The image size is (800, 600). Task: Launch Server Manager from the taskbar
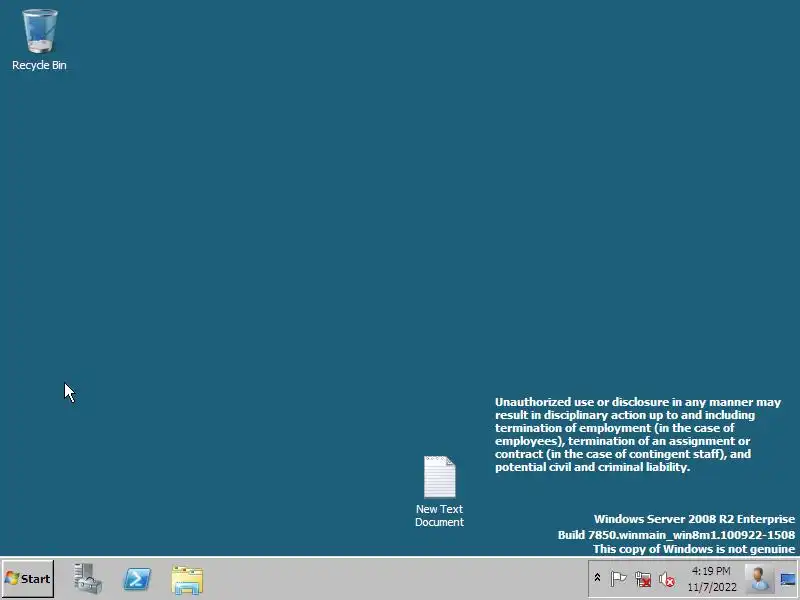pos(88,579)
